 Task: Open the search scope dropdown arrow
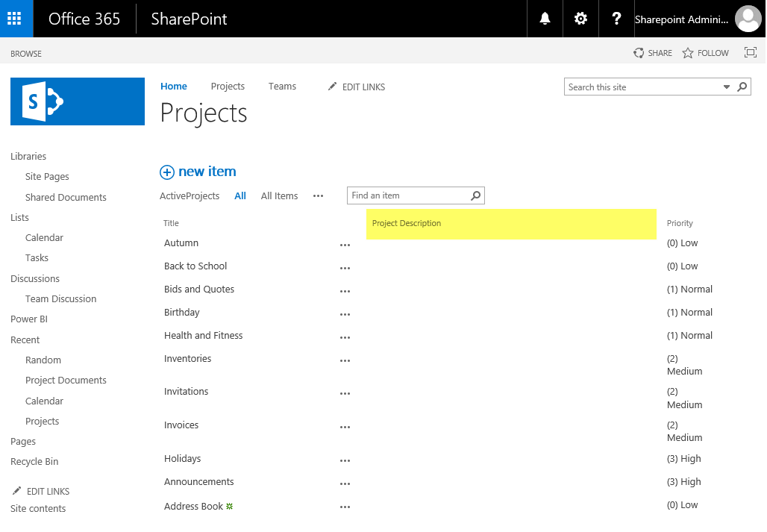726,87
